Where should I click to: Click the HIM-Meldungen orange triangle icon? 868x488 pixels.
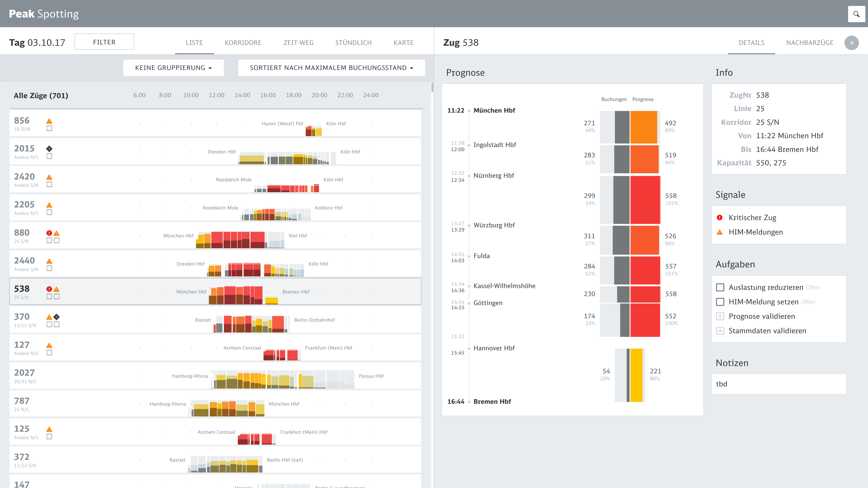click(x=720, y=233)
